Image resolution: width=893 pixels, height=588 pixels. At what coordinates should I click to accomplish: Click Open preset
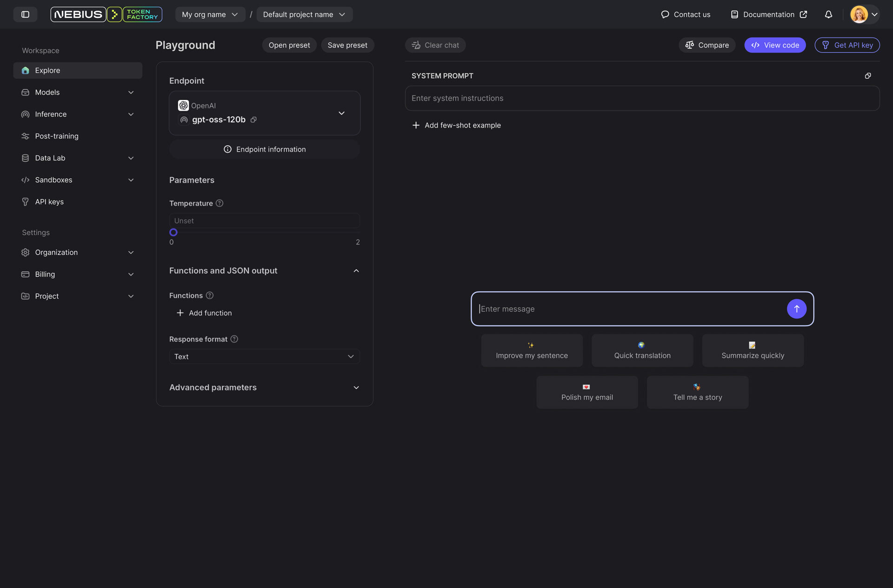coord(289,45)
